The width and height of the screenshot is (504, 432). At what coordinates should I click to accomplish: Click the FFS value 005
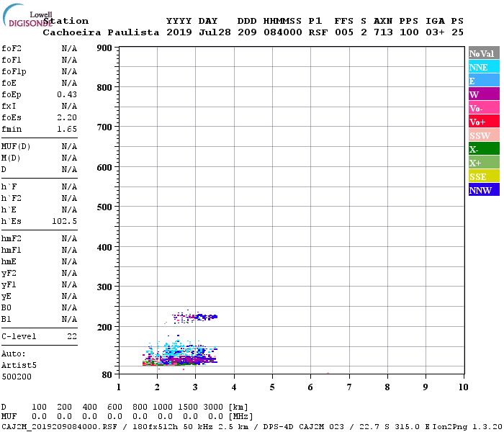click(344, 32)
